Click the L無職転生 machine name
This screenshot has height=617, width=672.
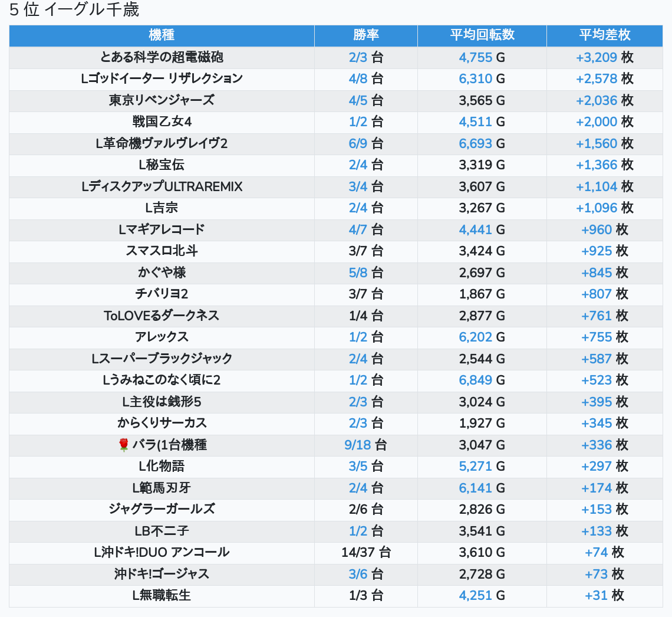[x=162, y=596]
